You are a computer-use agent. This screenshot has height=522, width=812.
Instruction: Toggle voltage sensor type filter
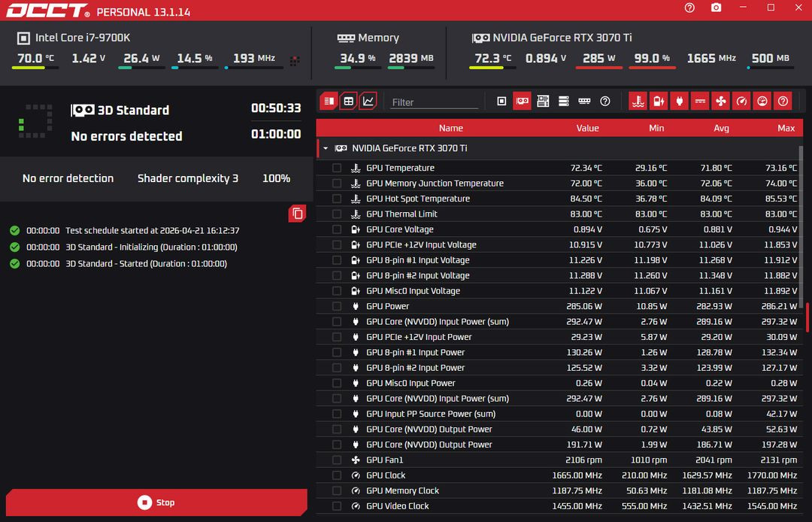[659, 102]
